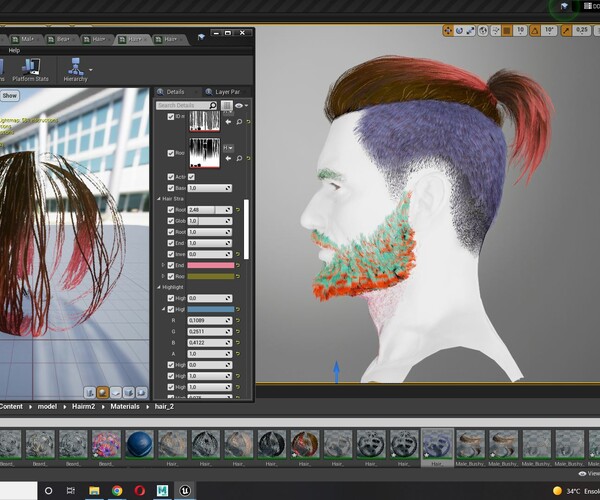Set preview mesh to cube
The image size is (600, 500).
129,392
